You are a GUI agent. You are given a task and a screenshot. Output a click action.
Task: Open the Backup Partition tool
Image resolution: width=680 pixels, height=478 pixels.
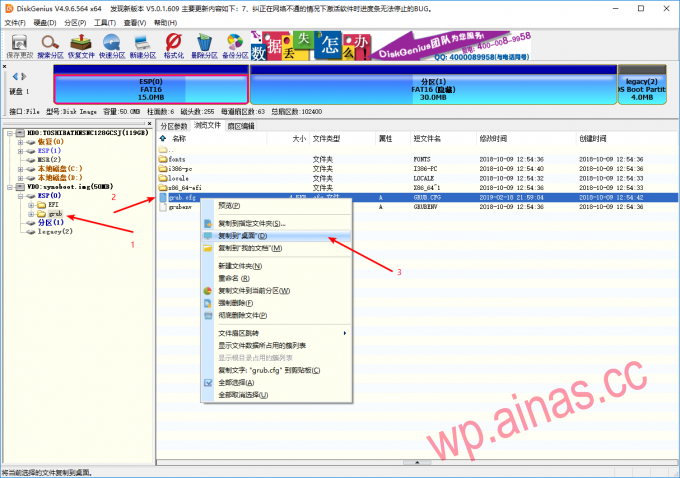(x=235, y=46)
